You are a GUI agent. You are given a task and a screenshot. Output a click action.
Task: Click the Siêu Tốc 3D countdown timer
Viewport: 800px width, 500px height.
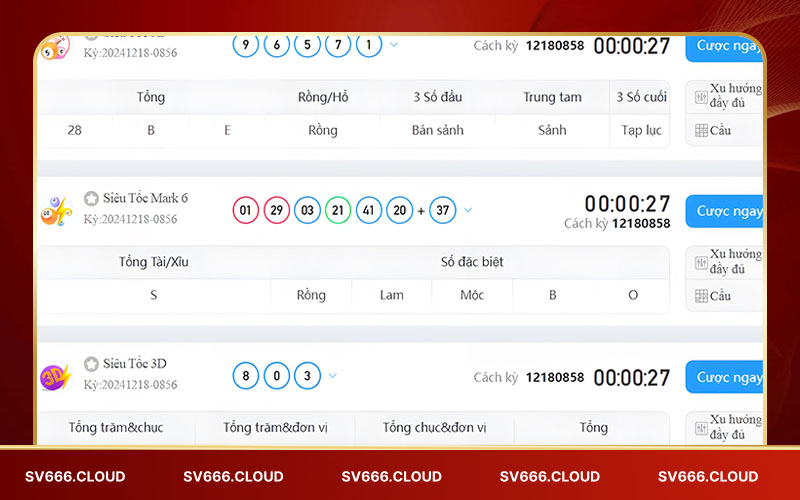pos(632,378)
